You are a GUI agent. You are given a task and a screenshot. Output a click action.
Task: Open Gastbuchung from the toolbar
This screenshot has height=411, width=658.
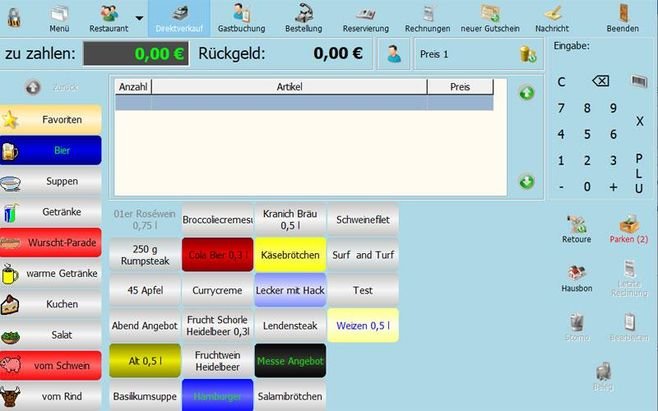point(241,19)
